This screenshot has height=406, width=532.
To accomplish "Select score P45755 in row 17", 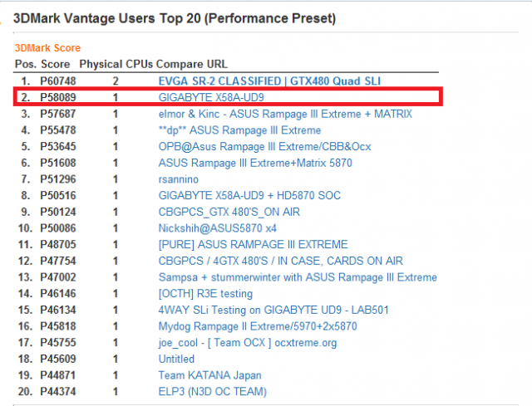I will (x=58, y=343).
